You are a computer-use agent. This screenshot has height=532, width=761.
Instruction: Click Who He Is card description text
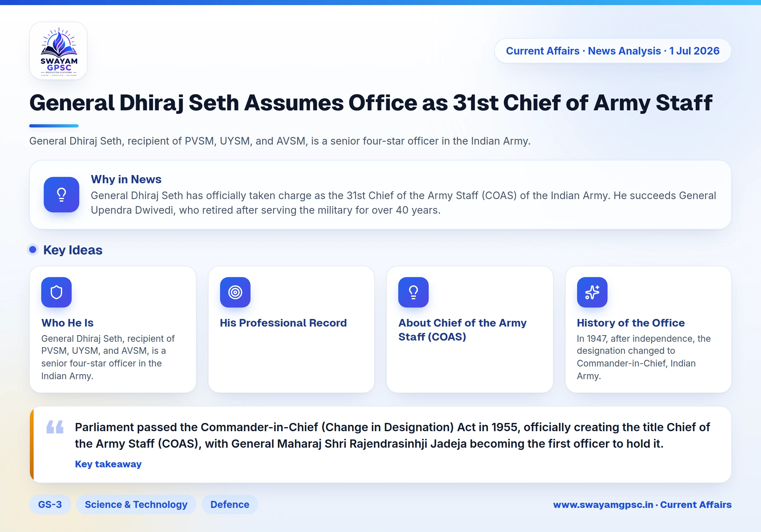(108, 357)
